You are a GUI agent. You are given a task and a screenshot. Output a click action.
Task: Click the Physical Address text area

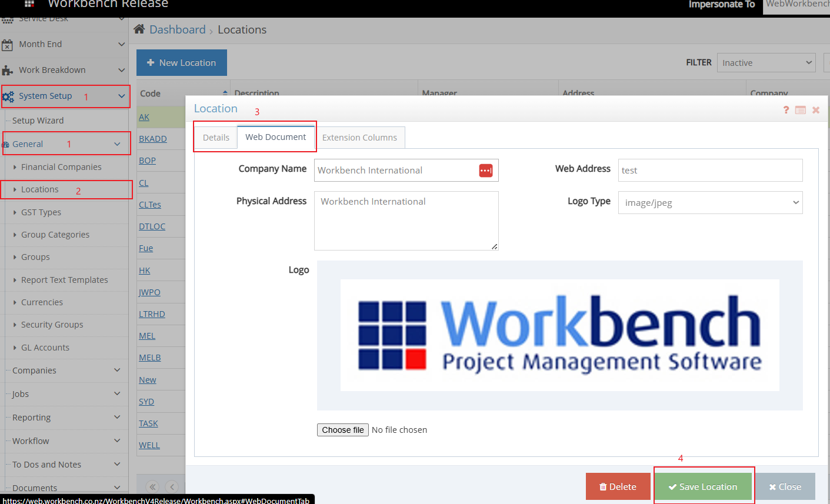[x=406, y=221]
